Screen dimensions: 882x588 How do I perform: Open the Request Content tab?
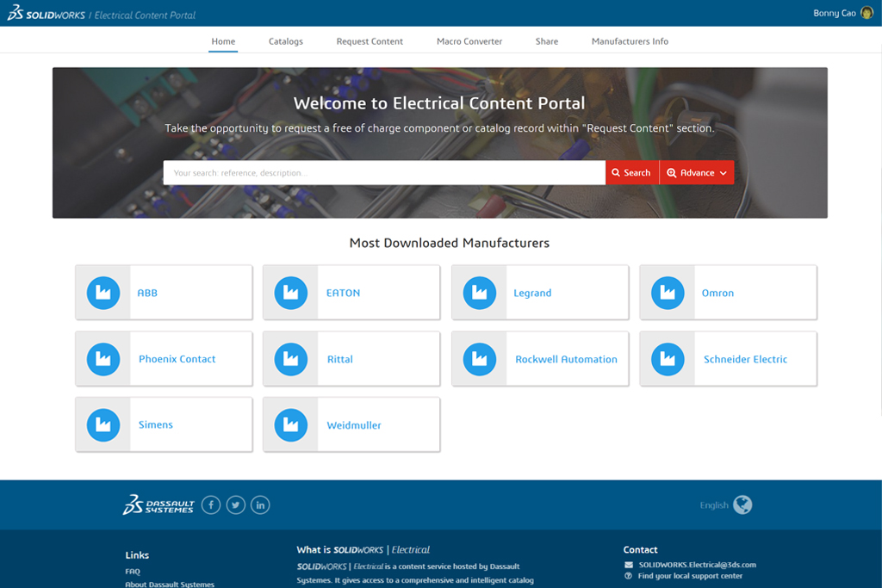pyautogui.click(x=370, y=41)
